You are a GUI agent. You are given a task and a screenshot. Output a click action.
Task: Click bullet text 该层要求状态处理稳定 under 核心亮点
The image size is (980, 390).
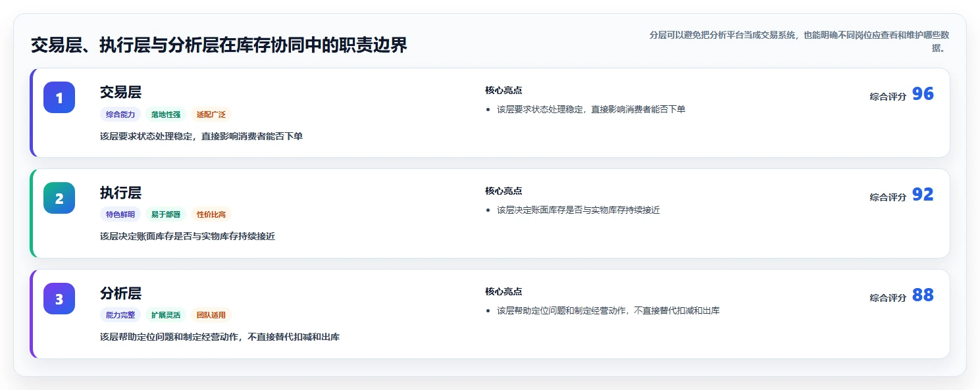coord(591,109)
